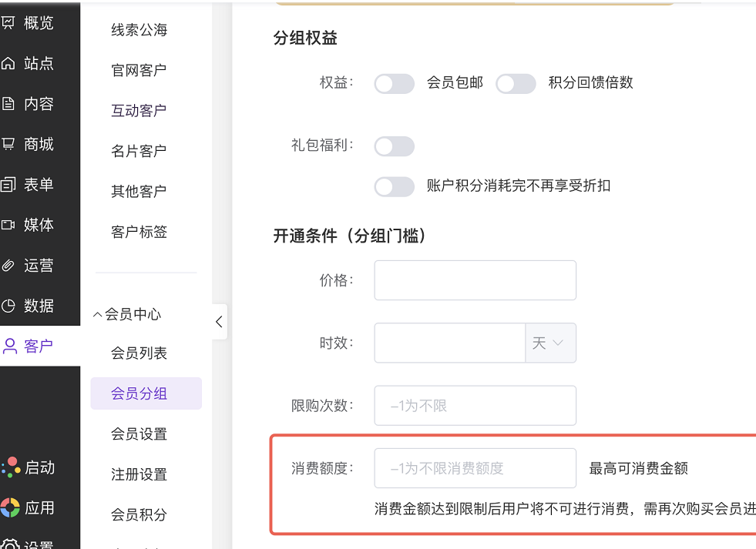The image size is (756, 549).
Task: Open the 天 time unit dropdown
Action: coord(550,343)
